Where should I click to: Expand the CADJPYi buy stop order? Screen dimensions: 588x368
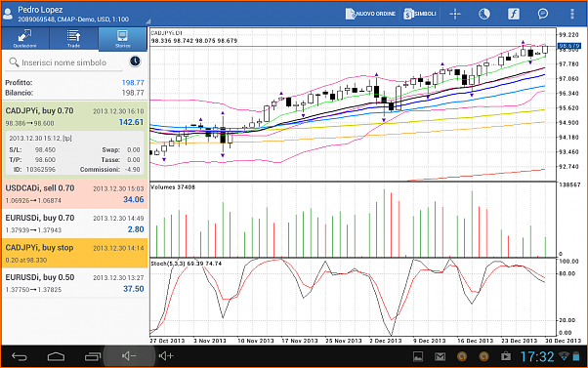pyautogui.click(x=74, y=254)
